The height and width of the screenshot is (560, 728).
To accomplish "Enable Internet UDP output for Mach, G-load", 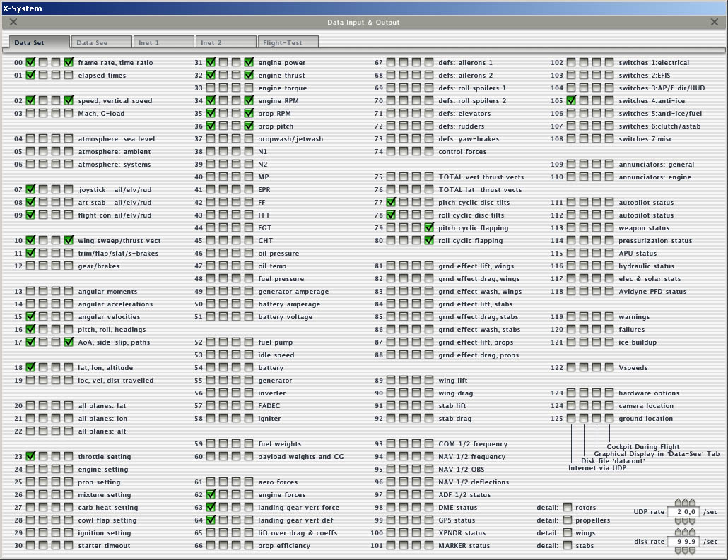I will (x=30, y=113).
